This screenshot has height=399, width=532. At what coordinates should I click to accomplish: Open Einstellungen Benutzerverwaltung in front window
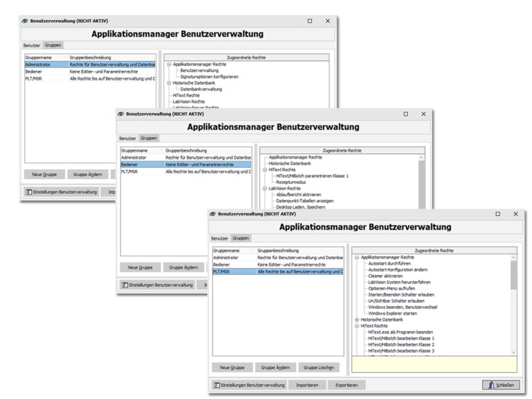click(249, 385)
